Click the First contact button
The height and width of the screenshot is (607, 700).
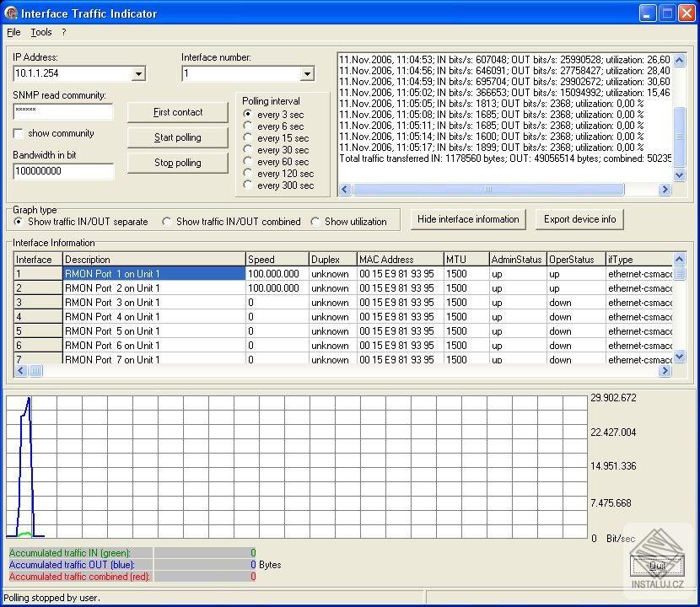click(x=177, y=112)
